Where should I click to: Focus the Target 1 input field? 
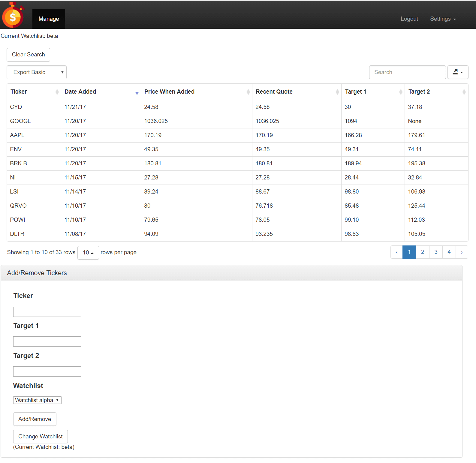[x=47, y=341]
